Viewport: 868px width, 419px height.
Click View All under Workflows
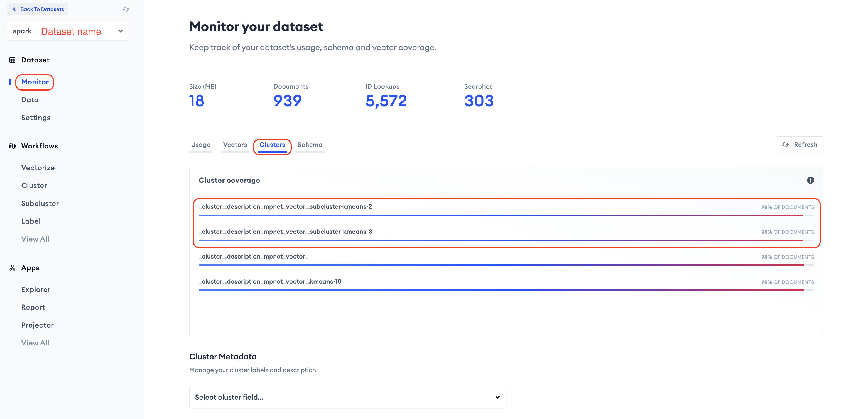click(x=35, y=239)
